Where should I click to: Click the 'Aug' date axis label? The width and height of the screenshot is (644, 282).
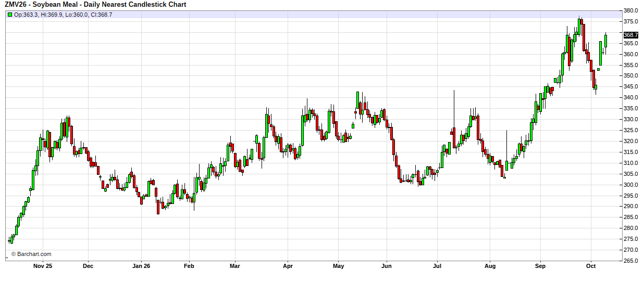pos(490,266)
